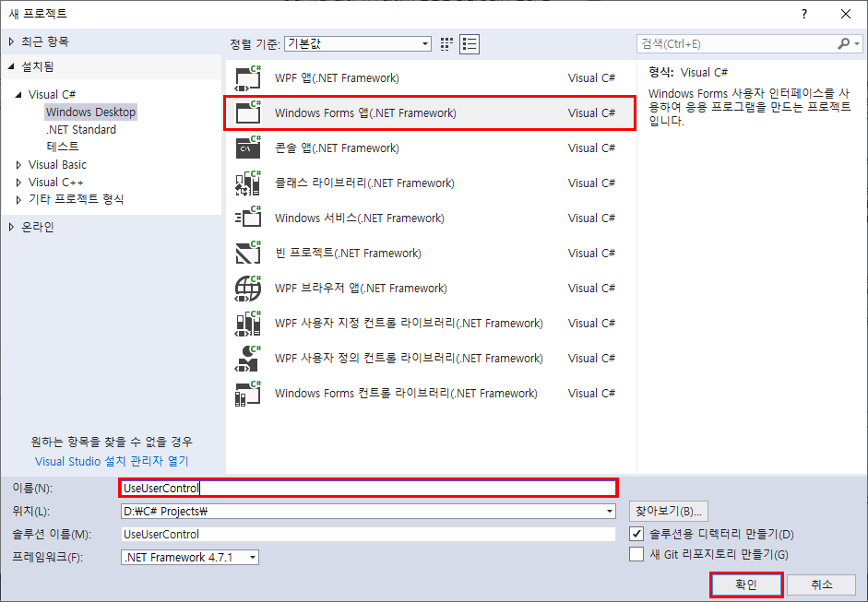The image size is (868, 602).
Task: Toggle 솔루션용 디렉터리 만들기 checkbox
Action: coord(636,534)
